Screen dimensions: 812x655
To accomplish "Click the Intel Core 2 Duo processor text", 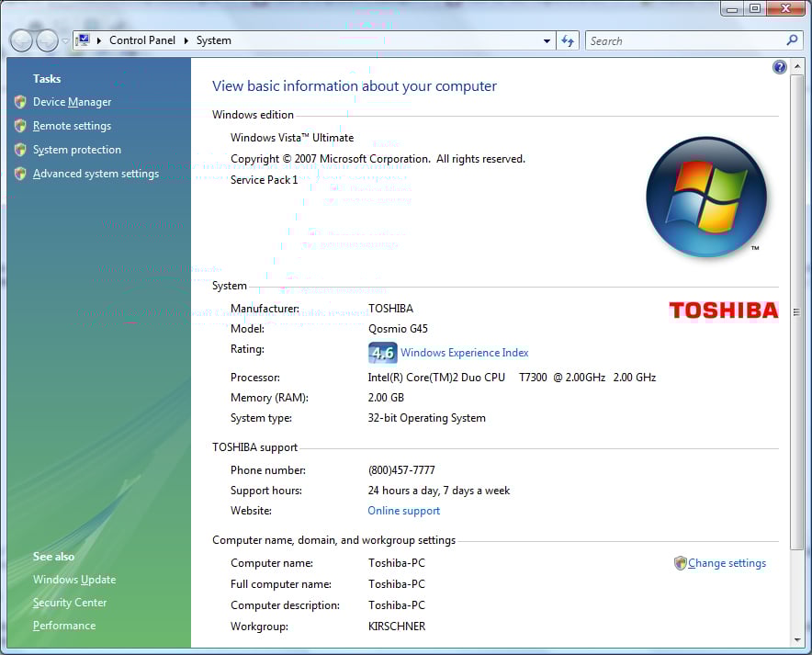I will [x=512, y=378].
